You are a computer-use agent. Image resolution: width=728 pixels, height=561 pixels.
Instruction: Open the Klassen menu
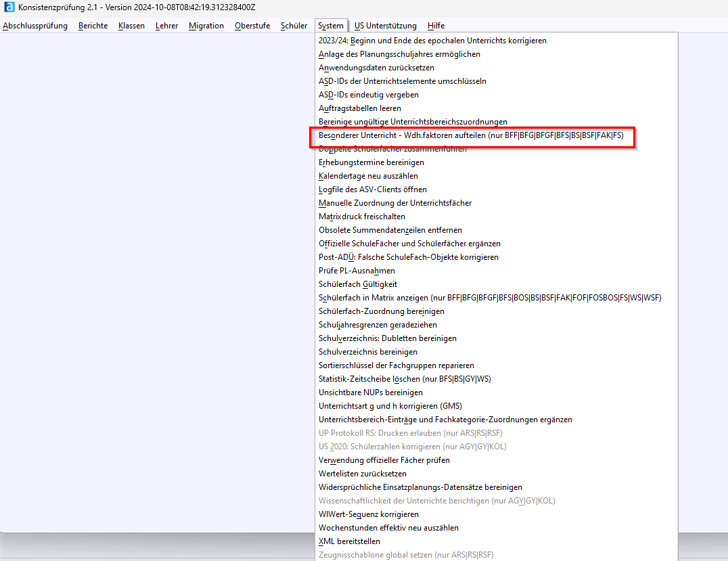pos(131,26)
